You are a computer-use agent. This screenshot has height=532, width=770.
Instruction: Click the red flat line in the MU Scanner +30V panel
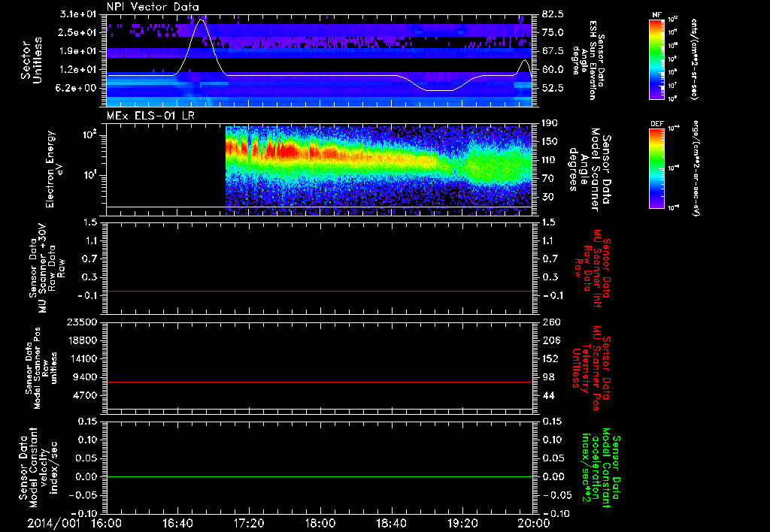pos(320,291)
